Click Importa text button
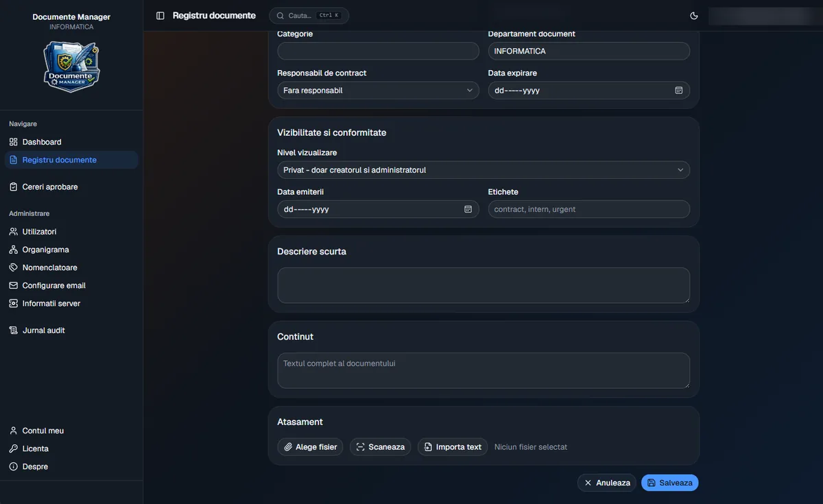Viewport: 823px width, 504px height. [453, 447]
